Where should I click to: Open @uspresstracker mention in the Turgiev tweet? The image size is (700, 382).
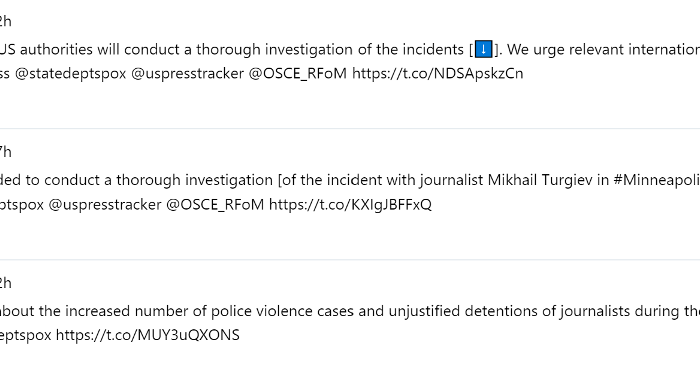[x=104, y=204]
